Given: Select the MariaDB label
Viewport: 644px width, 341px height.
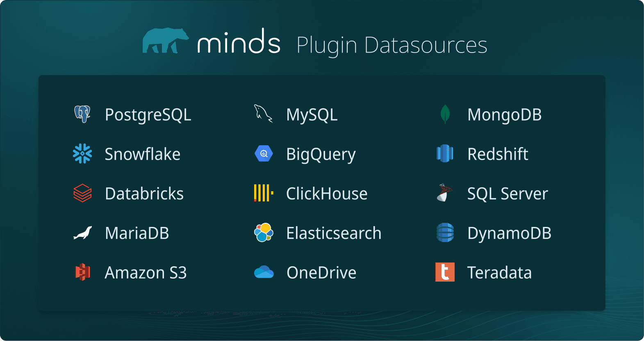Looking at the screenshot, I should point(137,233).
